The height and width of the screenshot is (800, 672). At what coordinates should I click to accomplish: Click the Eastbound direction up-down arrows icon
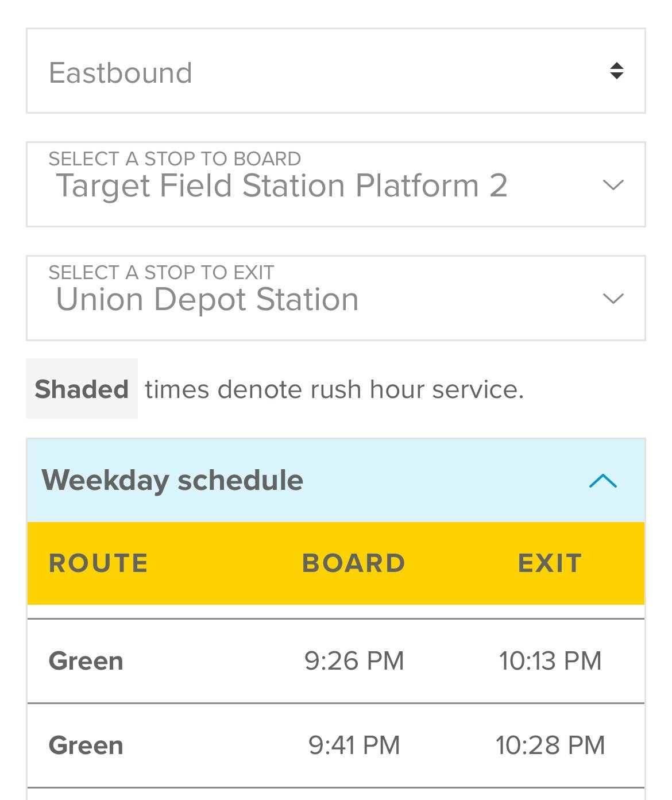(616, 71)
